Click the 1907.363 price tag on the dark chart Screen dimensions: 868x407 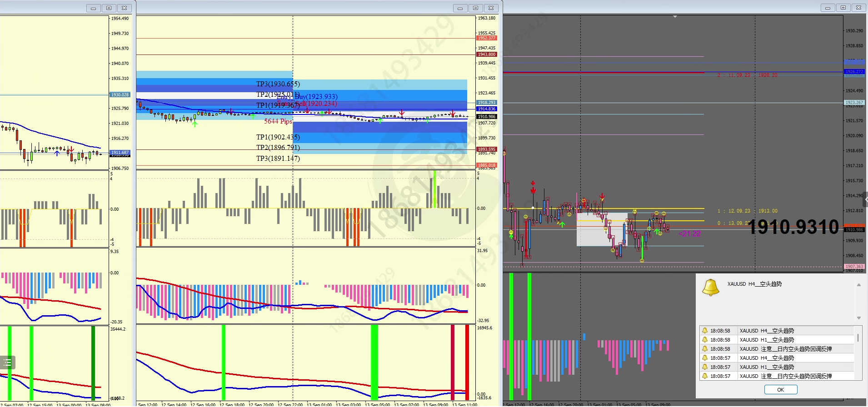pyautogui.click(x=854, y=267)
